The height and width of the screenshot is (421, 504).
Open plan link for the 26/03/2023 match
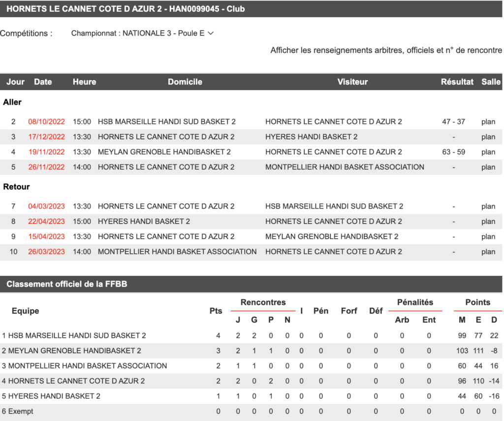[x=488, y=251]
